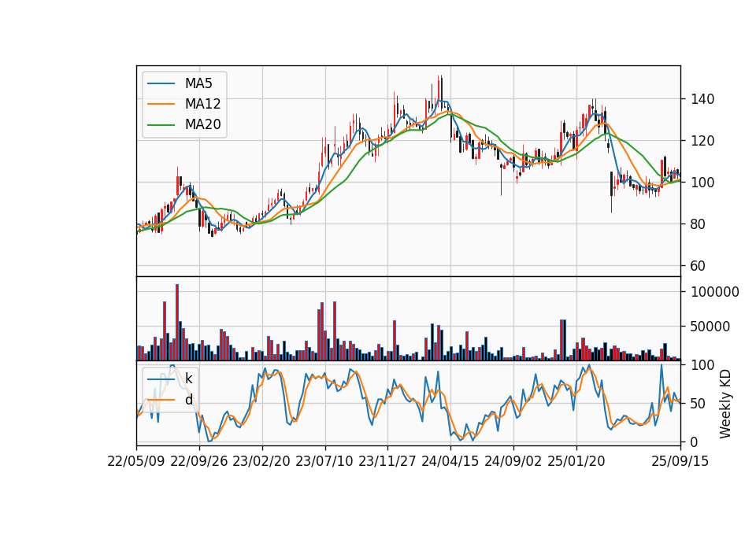Click the MA20 legend label
Image resolution: width=756 pixels, height=543 pixels.
coord(202,124)
